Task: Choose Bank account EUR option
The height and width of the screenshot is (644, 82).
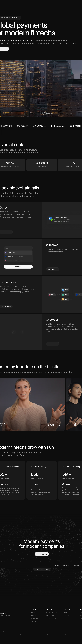Action: click(x=18, y=256)
